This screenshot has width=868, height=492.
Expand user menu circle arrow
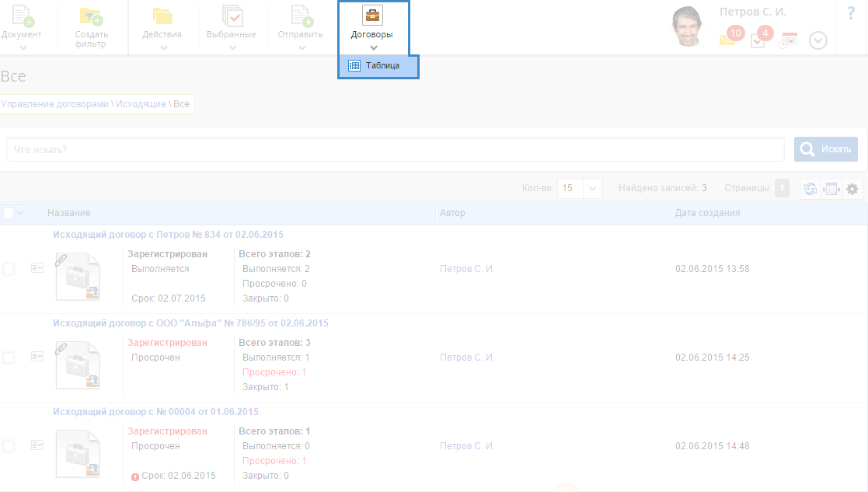coord(817,40)
